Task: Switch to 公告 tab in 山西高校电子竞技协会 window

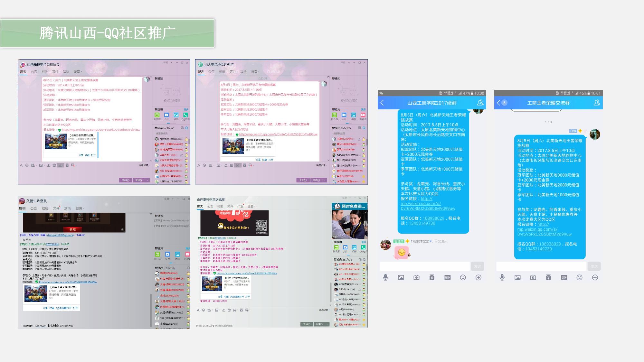Action: click(x=34, y=71)
